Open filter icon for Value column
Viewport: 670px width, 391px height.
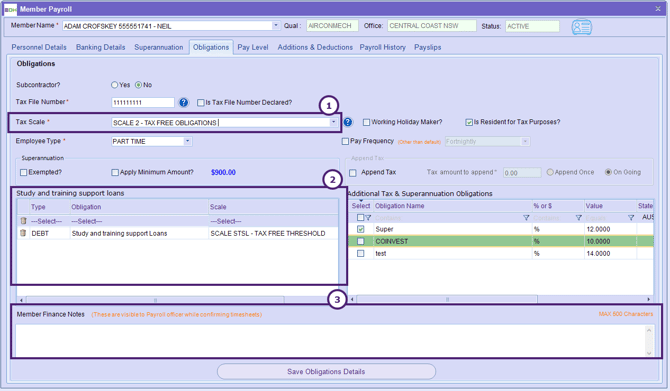[631, 218]
